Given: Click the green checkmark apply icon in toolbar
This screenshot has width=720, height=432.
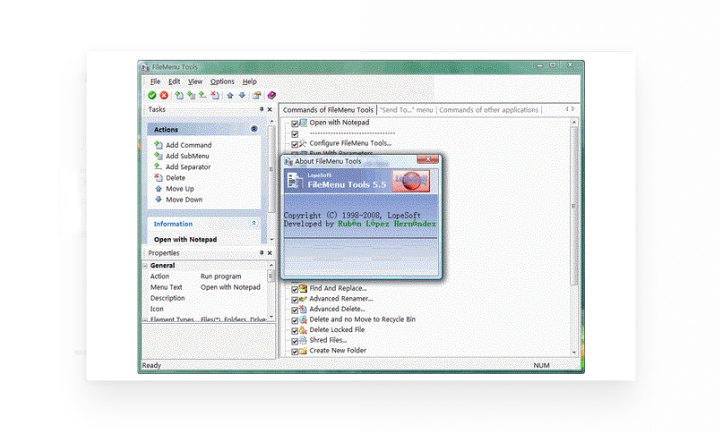Looking at the screenshot, I should (x=152, y=95).
